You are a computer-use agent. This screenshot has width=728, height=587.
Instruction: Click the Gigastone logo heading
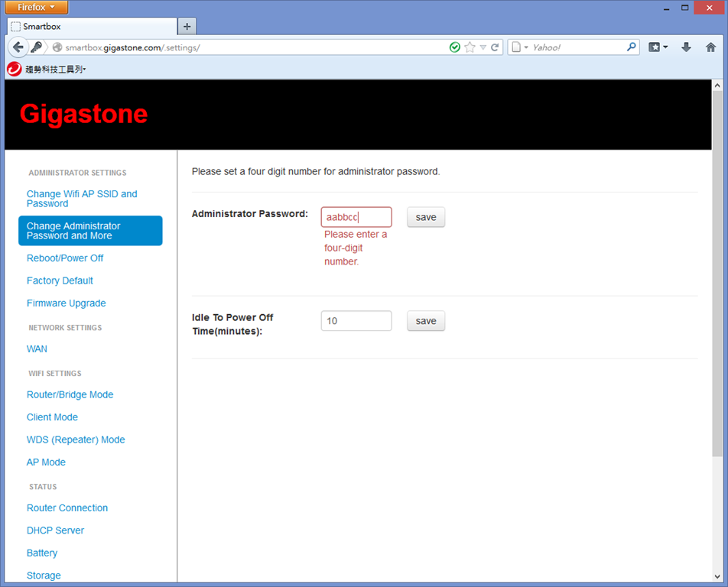(x=83, y=114)
